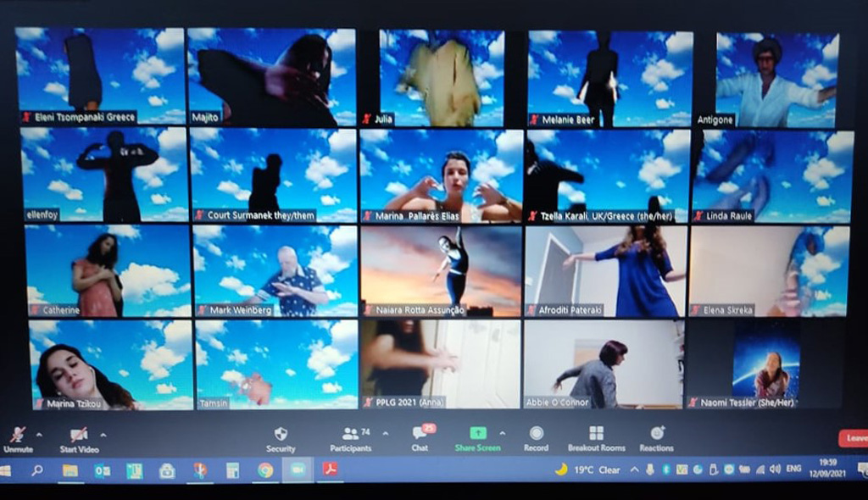Start sharing with Share Screen
Image resolution: width=868 pixels, height=500 pixels.
(477, 439)
